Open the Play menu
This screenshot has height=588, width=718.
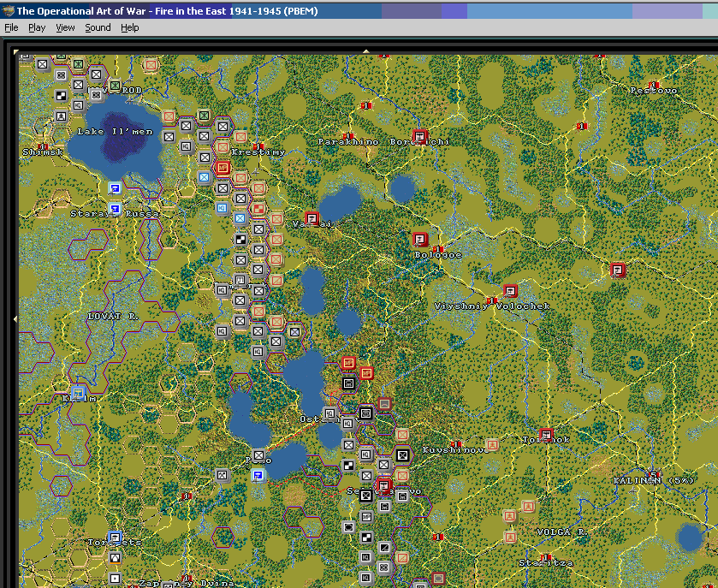pos(37,27)
